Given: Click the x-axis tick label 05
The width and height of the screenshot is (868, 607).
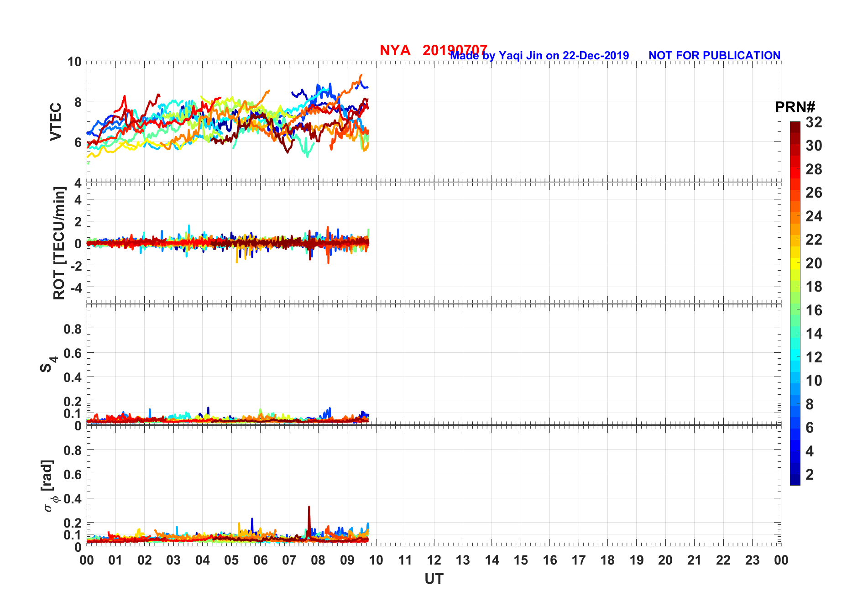Looking at the screenshot, I should tap(231, 560).
